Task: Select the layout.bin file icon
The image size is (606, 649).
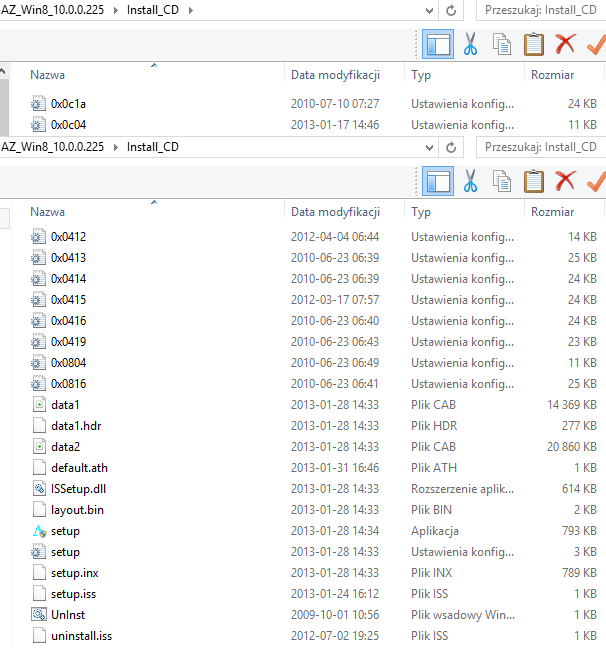Action: [x=39, y=510]
